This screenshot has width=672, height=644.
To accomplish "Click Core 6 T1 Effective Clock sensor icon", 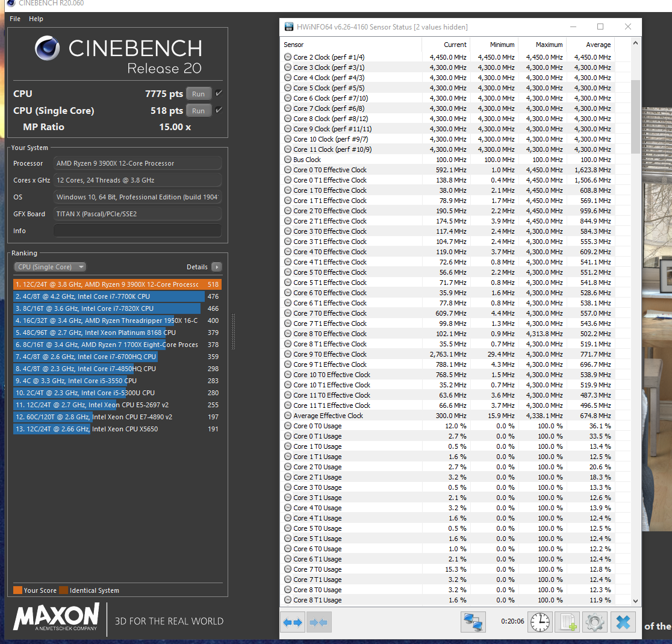I will (x=288, y=303).
